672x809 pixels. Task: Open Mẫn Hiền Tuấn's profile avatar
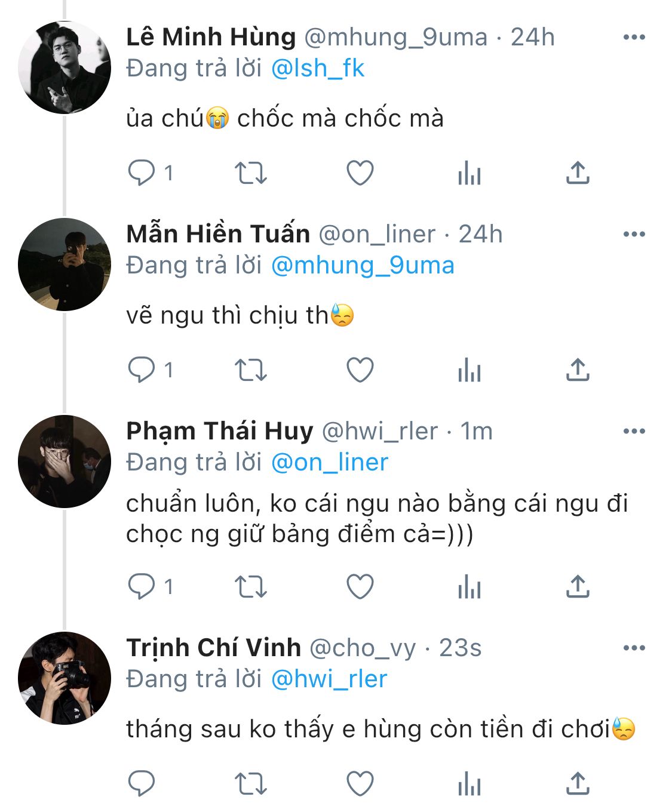tap(65, 264)
